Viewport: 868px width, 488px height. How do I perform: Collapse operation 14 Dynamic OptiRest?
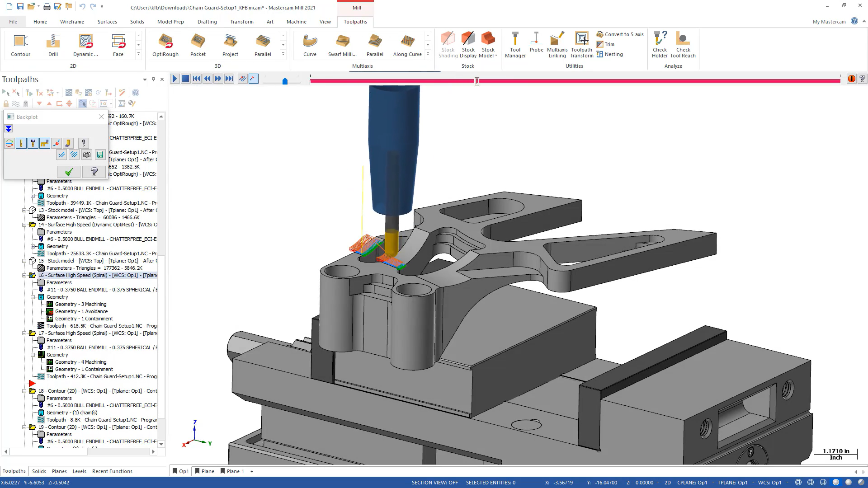point(24,225)
